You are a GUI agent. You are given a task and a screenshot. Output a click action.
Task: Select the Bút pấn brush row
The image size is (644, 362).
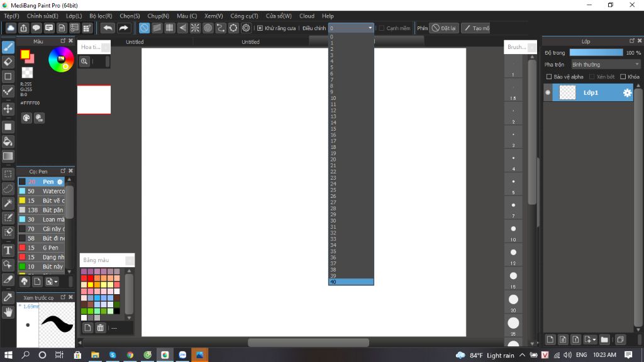tap(41, 210)
